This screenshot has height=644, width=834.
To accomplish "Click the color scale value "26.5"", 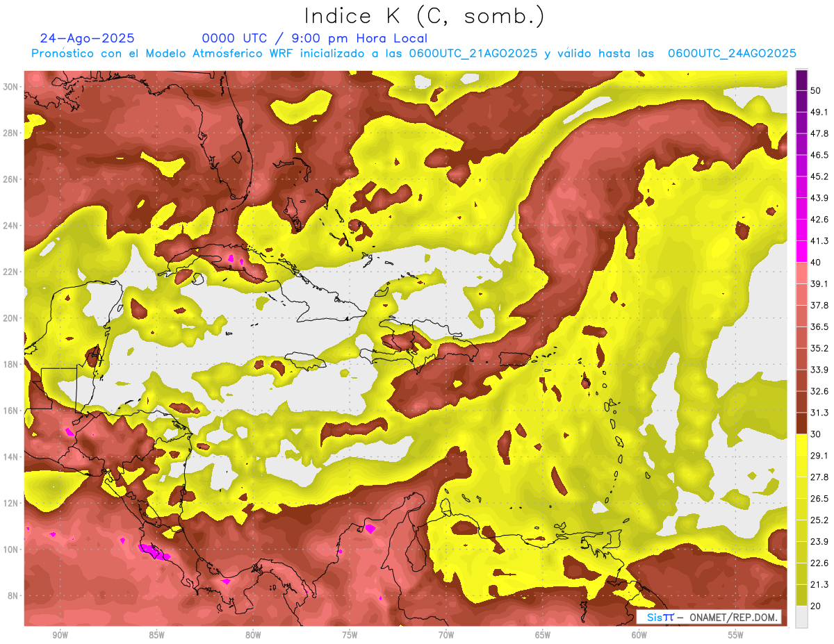I will click(819, 499).
